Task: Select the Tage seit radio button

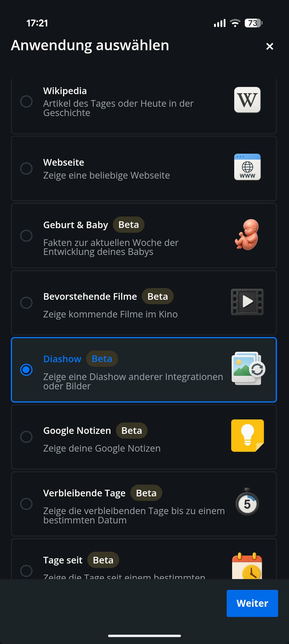Action: tap(26, 571)
